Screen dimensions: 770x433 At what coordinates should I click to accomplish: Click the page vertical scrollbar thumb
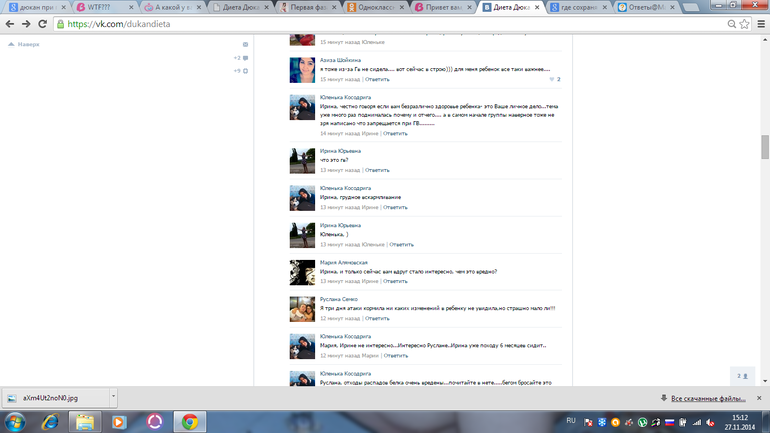765,145
